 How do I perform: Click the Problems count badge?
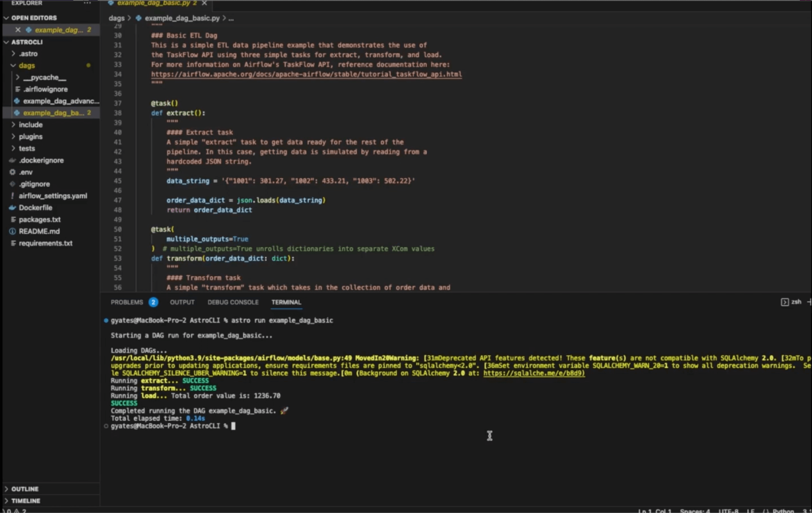pos(153,302)
